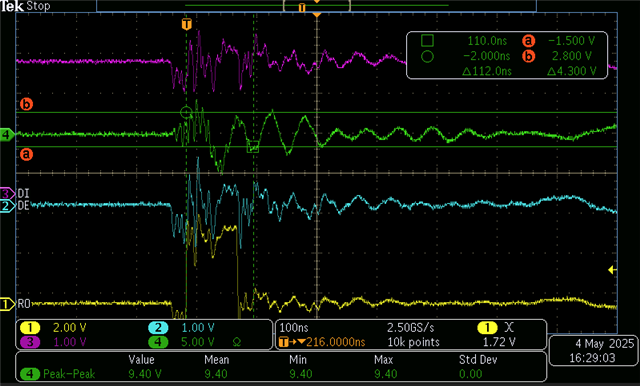Screen dimensions: 640x386
Task: Click the Peak-Peak measurement label
Action: (69, 374)
